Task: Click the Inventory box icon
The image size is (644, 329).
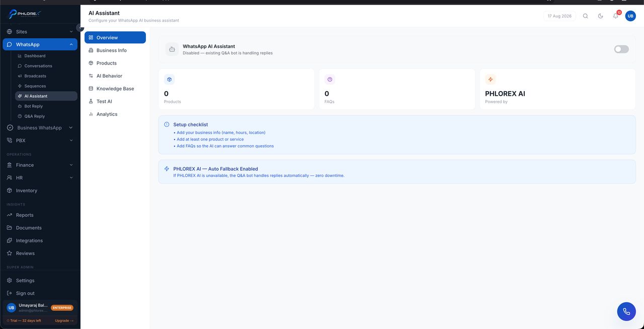Action: pos(10,190)
